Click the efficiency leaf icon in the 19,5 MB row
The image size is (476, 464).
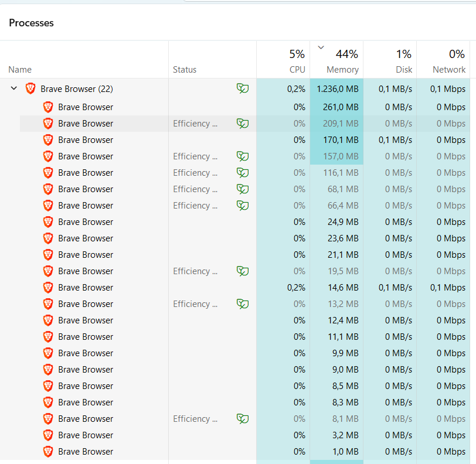click(243, 271)
